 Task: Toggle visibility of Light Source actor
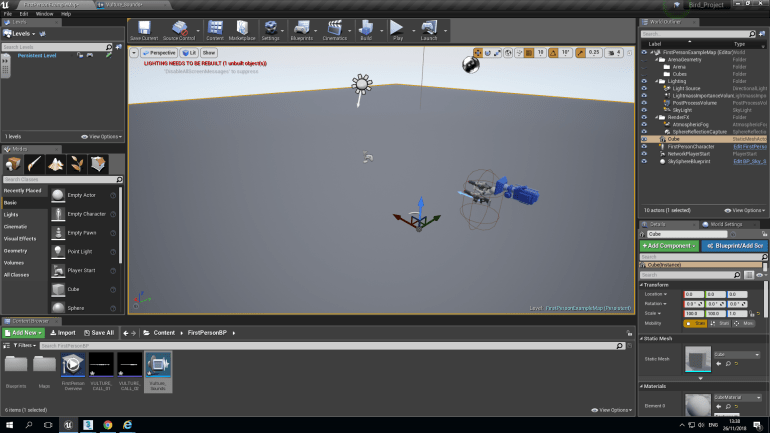coord(644,88)
